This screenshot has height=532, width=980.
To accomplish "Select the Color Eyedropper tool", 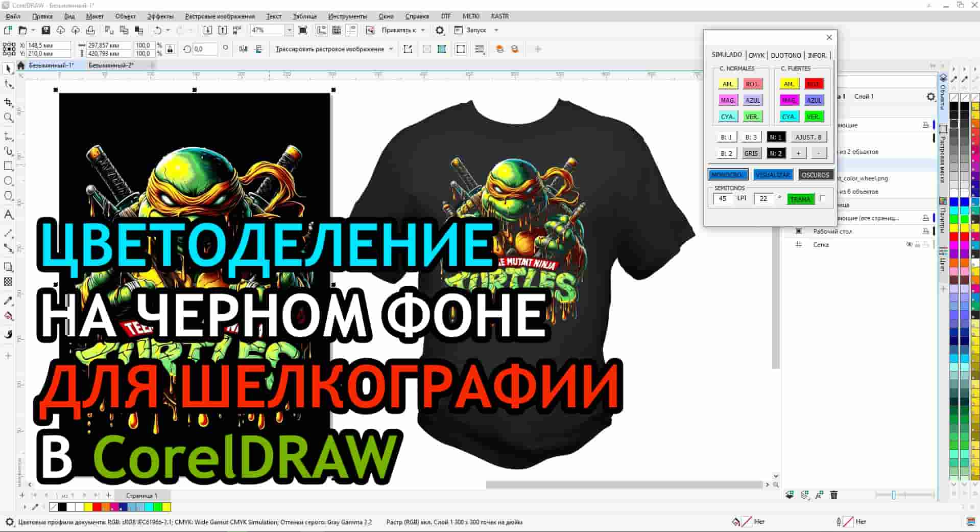I will point(8,300).
